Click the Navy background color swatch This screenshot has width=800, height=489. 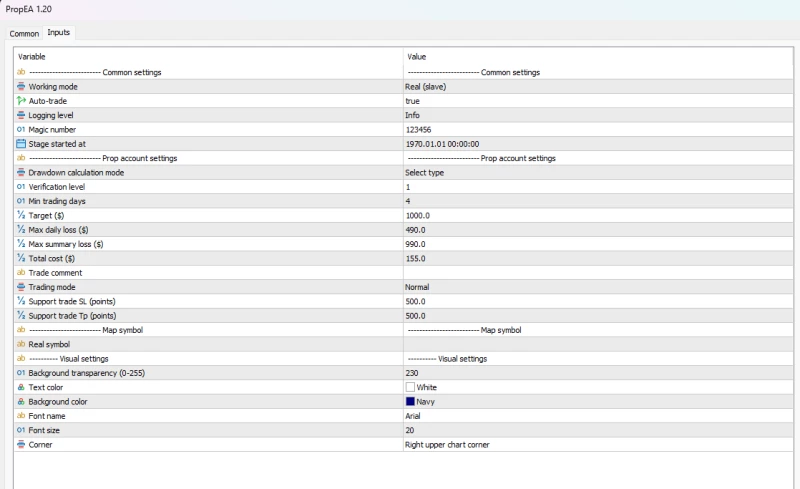tap(410, 401)
